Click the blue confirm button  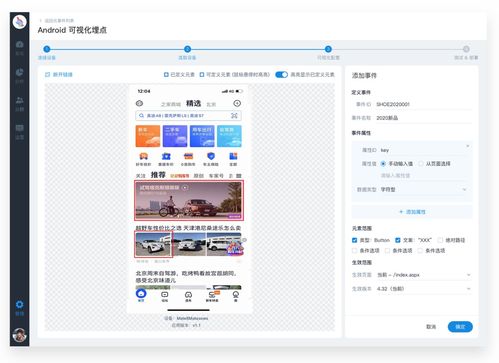[460, 327]
